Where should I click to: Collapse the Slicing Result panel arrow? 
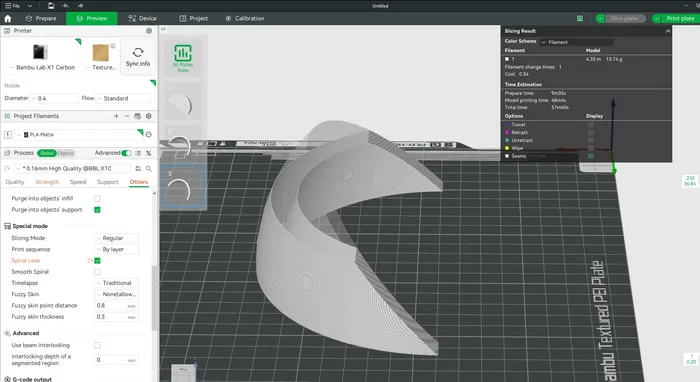pos(668,31)
